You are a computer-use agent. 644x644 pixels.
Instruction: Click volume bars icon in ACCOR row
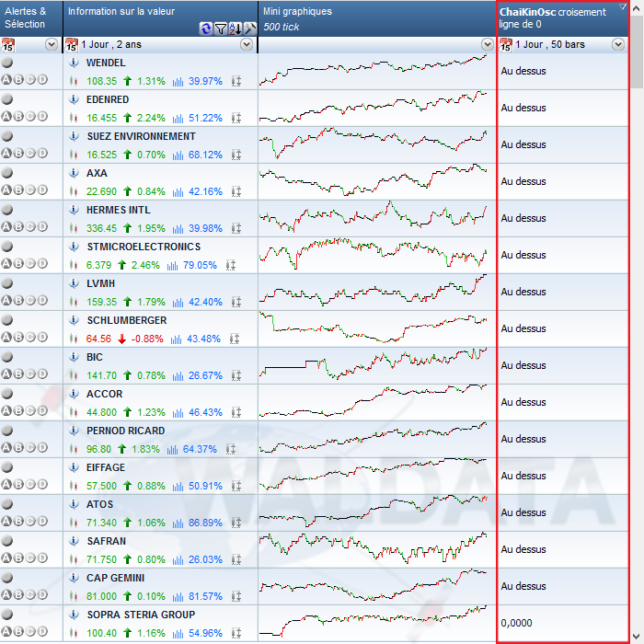point(178,412)
